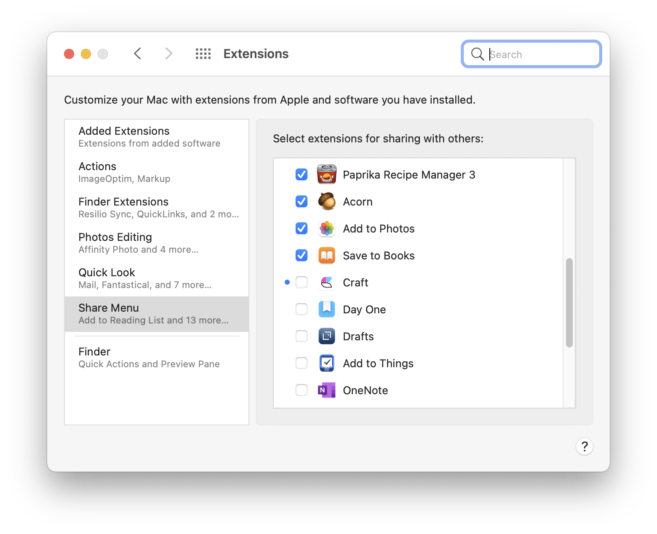Screen dimensions: 657x534
Task: Select Added Extensions category
Action: [156, 136]
